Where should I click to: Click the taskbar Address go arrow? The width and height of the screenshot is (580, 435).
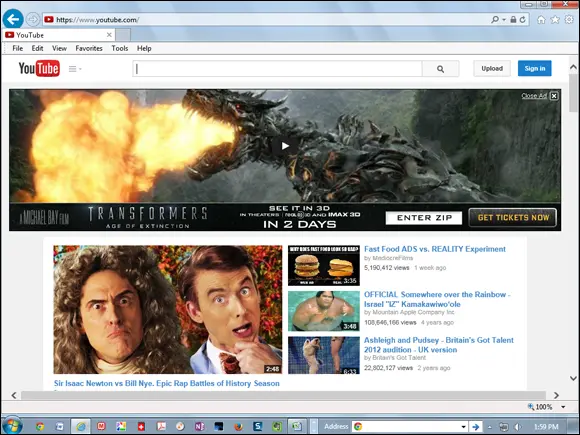tap(476, 426)
